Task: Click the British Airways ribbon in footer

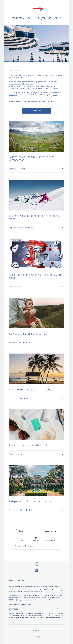Action: [36, 637]
